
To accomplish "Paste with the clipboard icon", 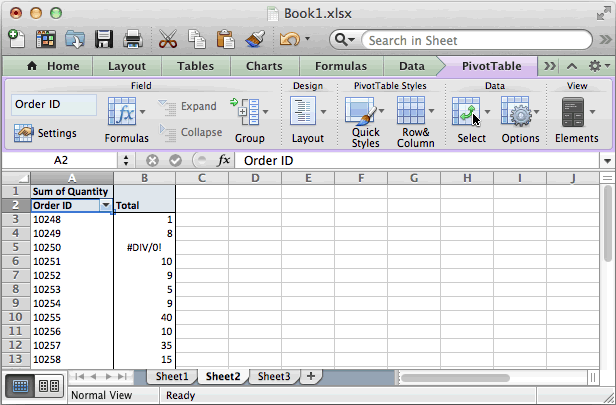I will (226, 39).
